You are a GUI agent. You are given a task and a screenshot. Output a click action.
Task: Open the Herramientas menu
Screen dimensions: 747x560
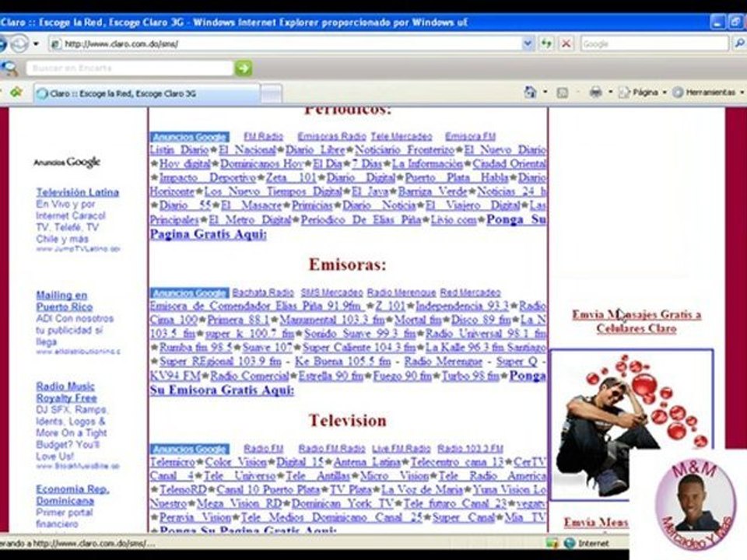[x=707, y=93]
